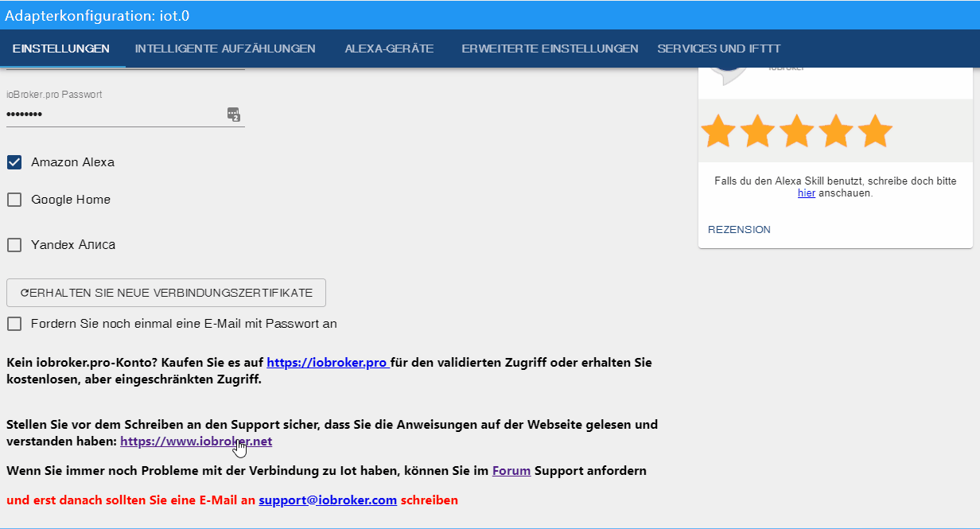Image resolution: width=980 pixels, height=529 pixels.
Task: Enable the Yandex Алиса checkbox
Action: [14, 245]
